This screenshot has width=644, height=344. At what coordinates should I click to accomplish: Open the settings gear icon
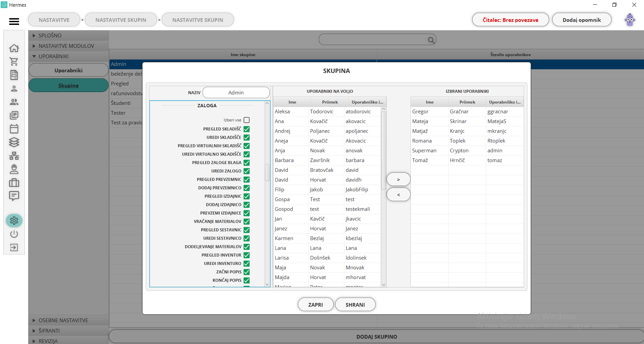14,221
